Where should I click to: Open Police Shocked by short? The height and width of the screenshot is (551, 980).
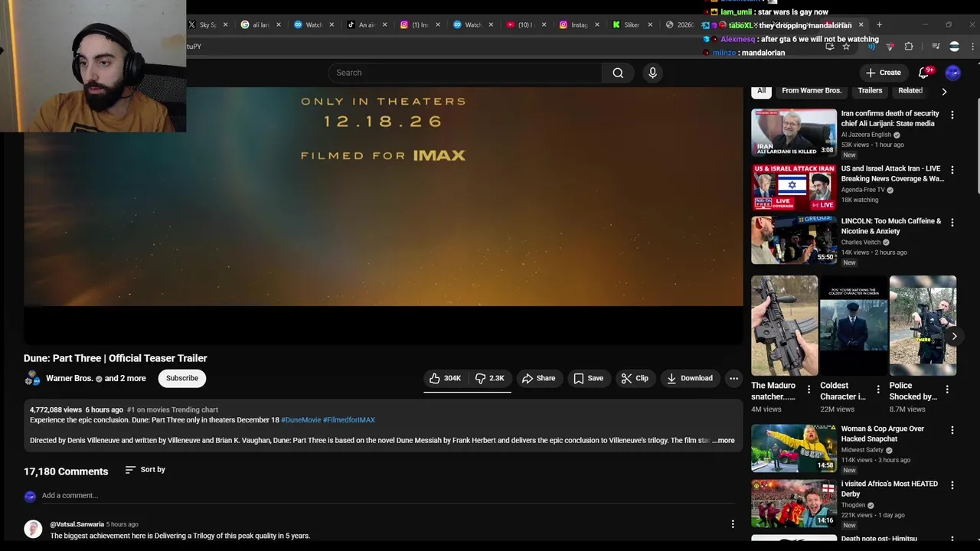(x=923, y=326)
